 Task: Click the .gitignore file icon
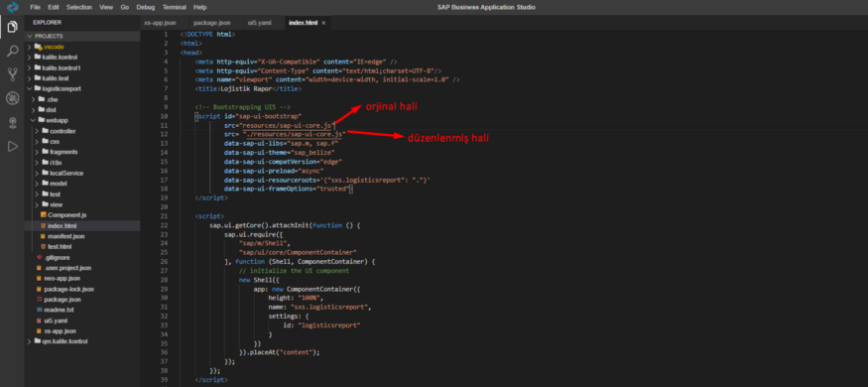pos(40,257)
